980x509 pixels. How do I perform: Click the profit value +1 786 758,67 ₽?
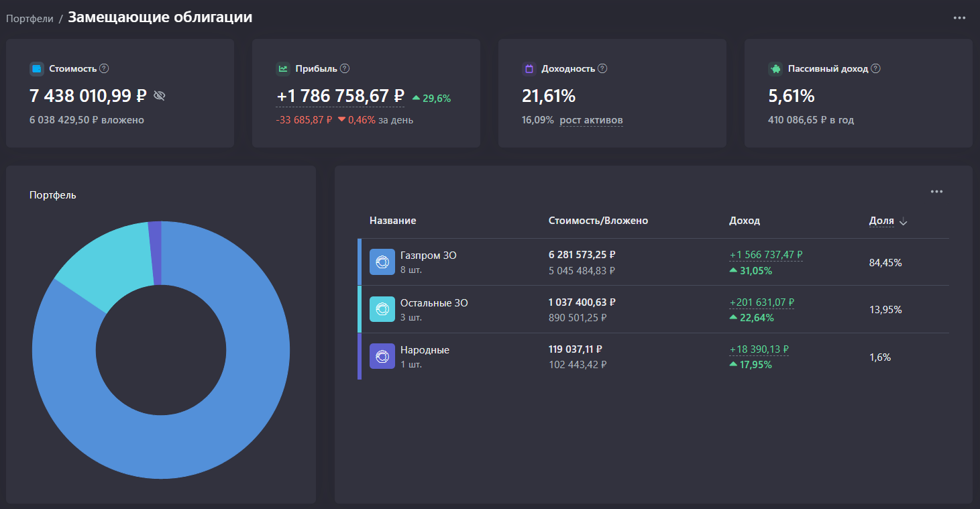340,97
